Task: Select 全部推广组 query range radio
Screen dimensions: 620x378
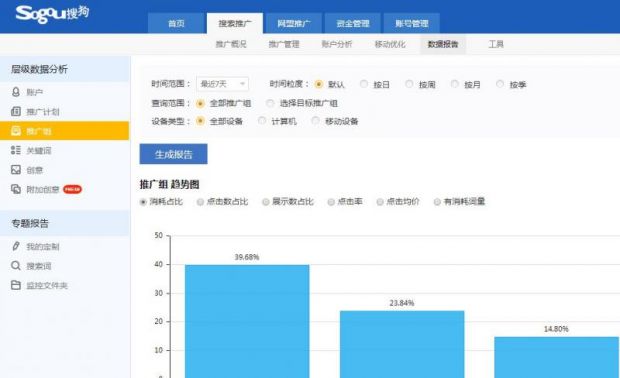Action: point(200,104)
